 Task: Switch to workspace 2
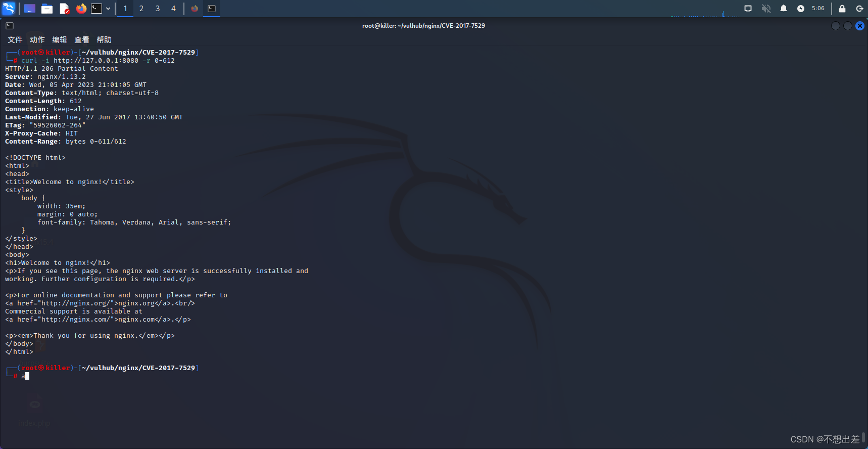pos(141,9)
